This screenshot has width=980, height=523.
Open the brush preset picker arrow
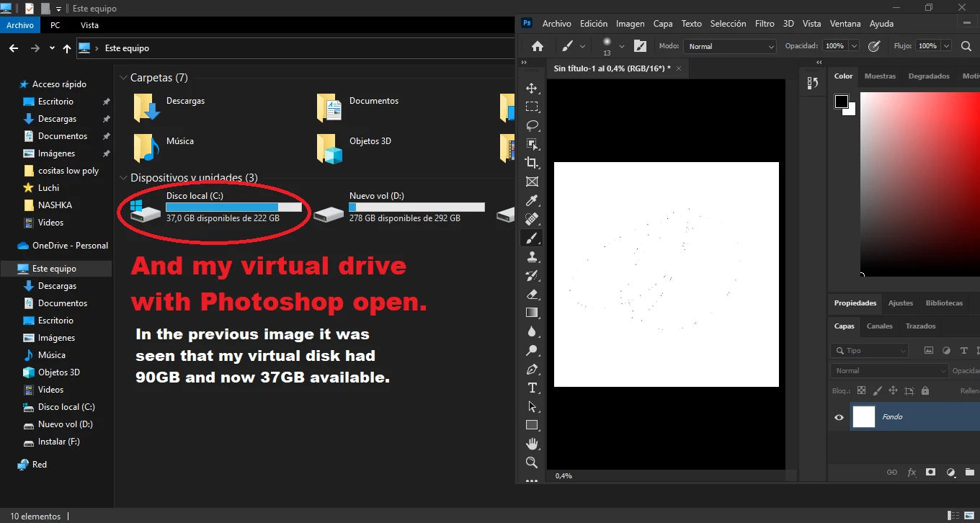coord(620,46)
